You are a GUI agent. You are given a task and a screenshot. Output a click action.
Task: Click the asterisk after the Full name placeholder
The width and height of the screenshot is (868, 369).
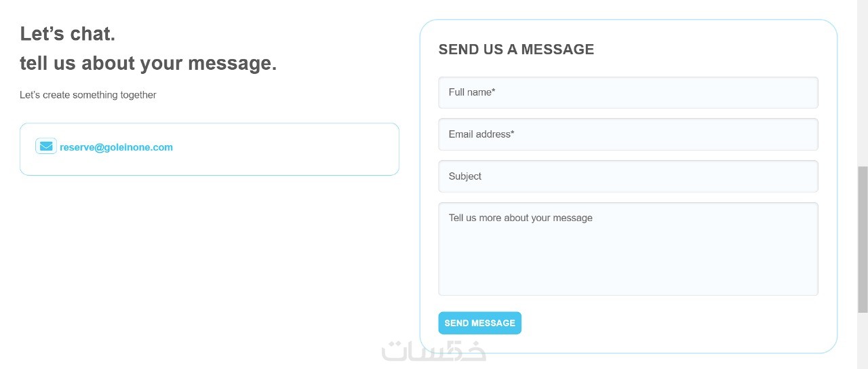tap(493, 92)
